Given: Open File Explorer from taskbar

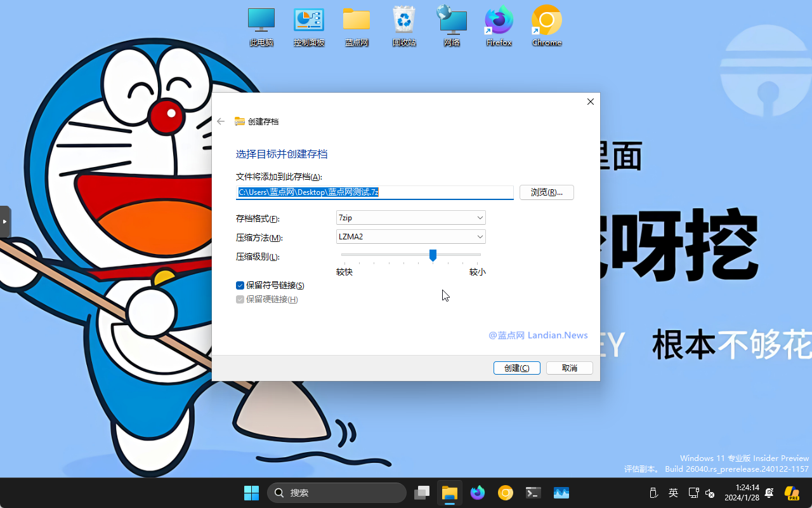Looking at the screenshot, I should 450,493.
